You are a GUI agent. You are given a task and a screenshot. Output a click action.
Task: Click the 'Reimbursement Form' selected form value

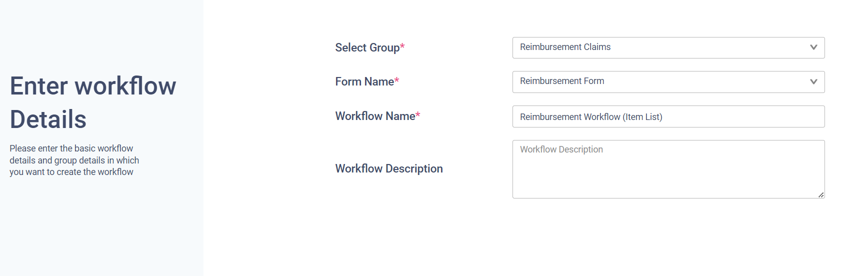pos(561,81)
